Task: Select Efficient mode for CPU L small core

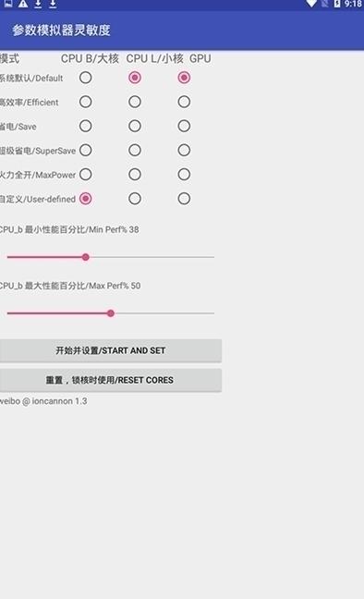Action: tap(135, 102)
